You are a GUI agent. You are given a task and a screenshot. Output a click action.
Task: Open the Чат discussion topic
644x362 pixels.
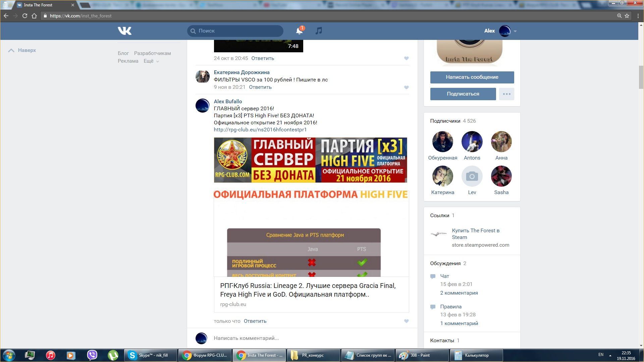(444, 276)
